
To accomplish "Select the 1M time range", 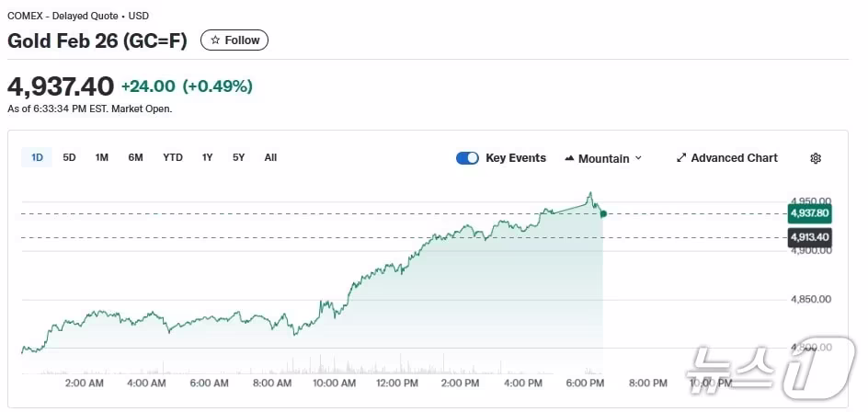I will [x=102, y=157].
